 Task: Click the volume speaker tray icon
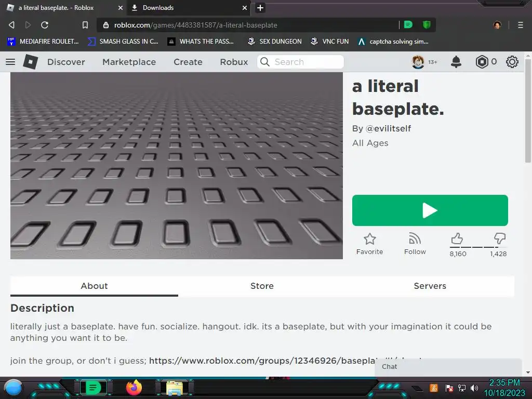click(474, 388)
